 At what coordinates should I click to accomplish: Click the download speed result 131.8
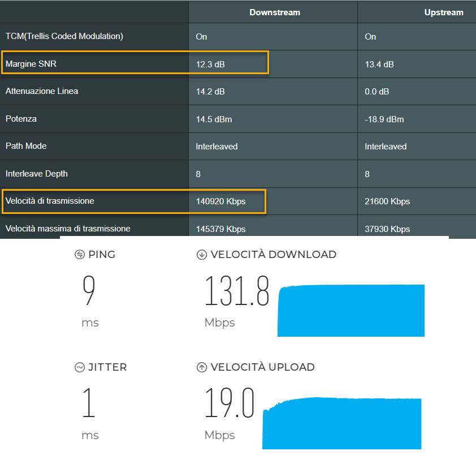click(237, 290)
